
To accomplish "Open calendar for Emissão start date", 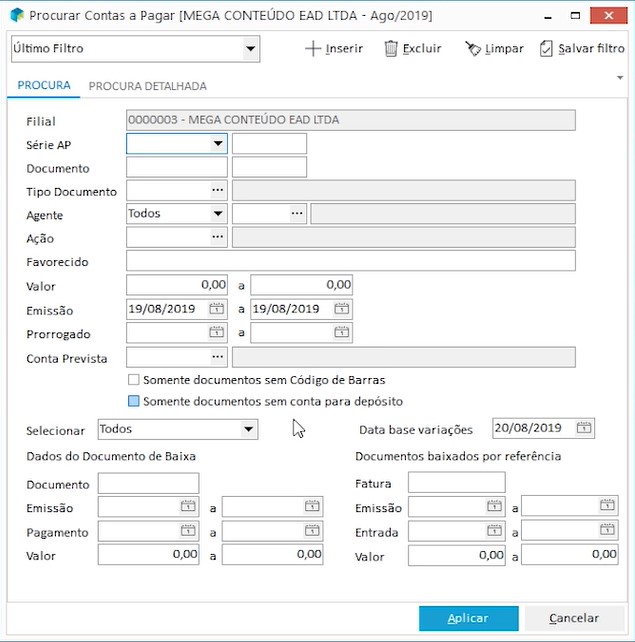I will (217, 309).
